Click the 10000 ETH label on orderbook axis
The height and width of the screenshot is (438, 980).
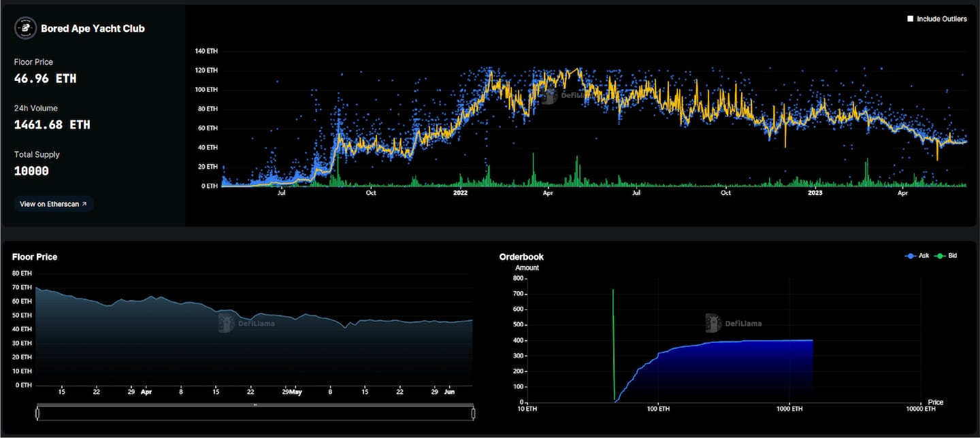[x=921, y=409]
